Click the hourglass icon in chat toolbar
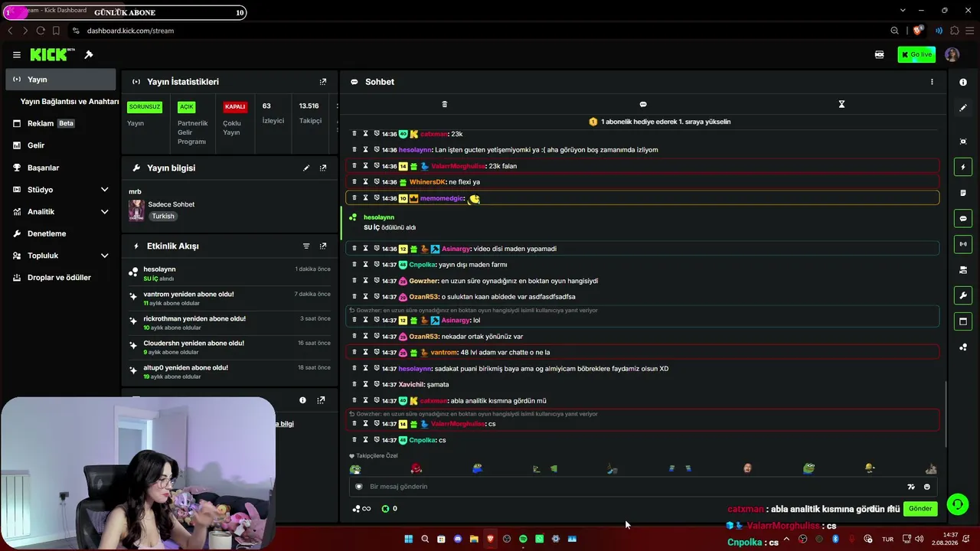The image size is (980, 551). pyautogui.click(x=841, y=104)
